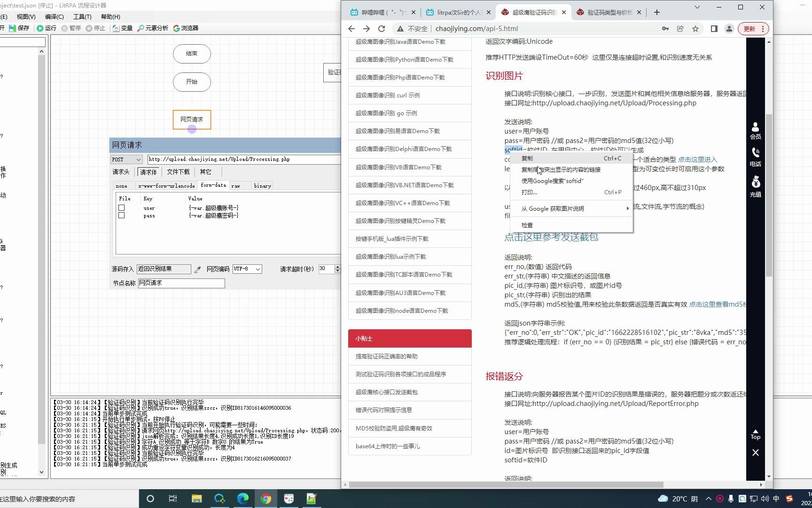Click the 点击这里参考发送截包 link
Image resolution: width=812 pixels, height=508 pixels.
point(551,237)
